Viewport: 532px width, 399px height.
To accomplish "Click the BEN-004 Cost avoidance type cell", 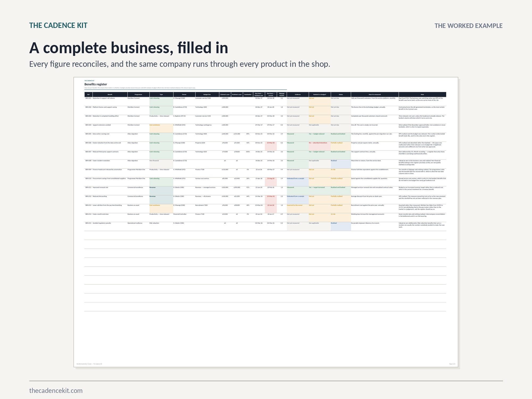I will pyautogui.click(x=161, y=128).
